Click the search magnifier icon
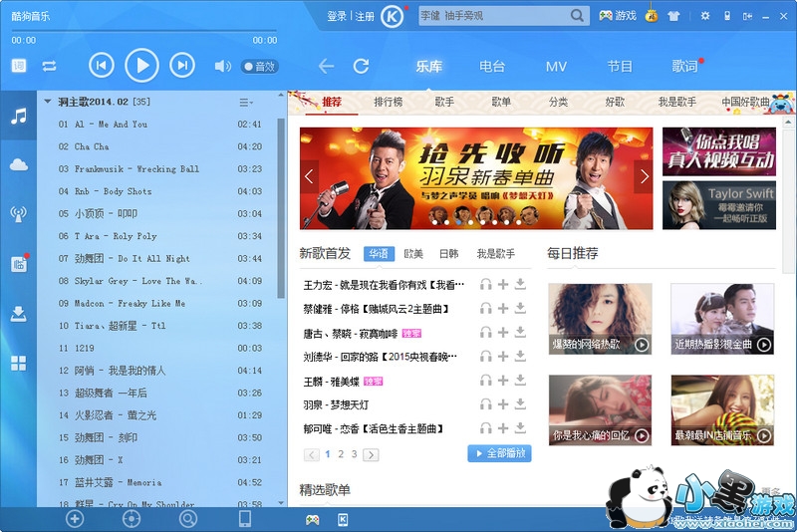This screenshot has height=532, width=797. (x=577, y=16)
